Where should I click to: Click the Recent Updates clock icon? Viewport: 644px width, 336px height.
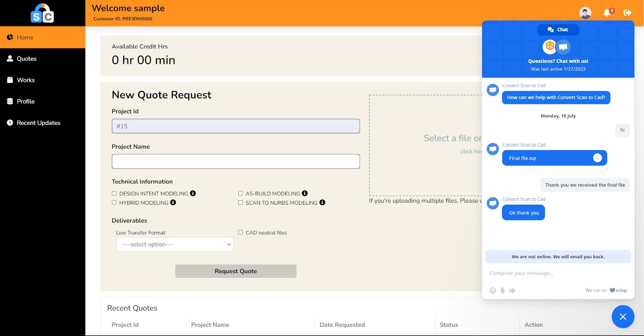[x=10, y=122]
